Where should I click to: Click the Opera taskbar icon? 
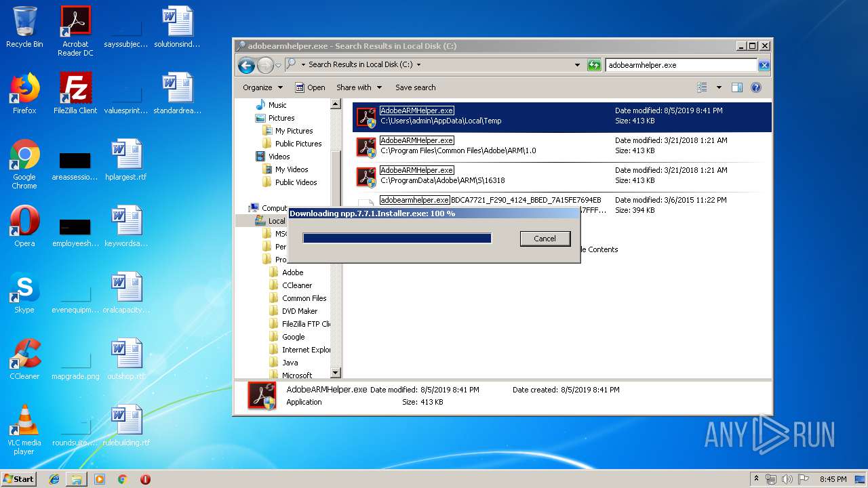(145, 479)
